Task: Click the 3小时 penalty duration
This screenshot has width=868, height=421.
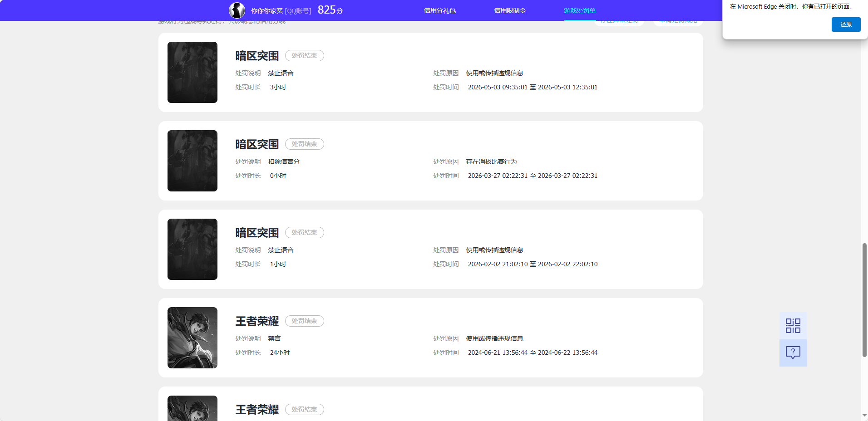Action: coord(278,87)
